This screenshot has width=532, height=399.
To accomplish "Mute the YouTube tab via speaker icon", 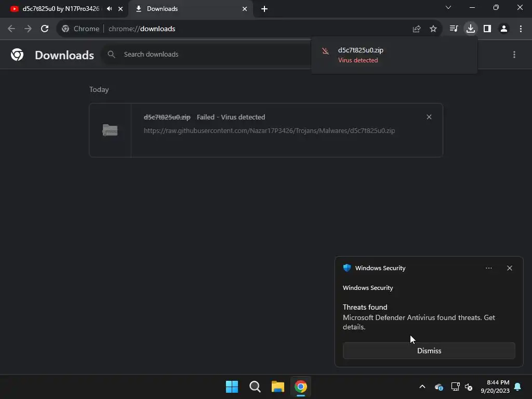I will 109,9.
